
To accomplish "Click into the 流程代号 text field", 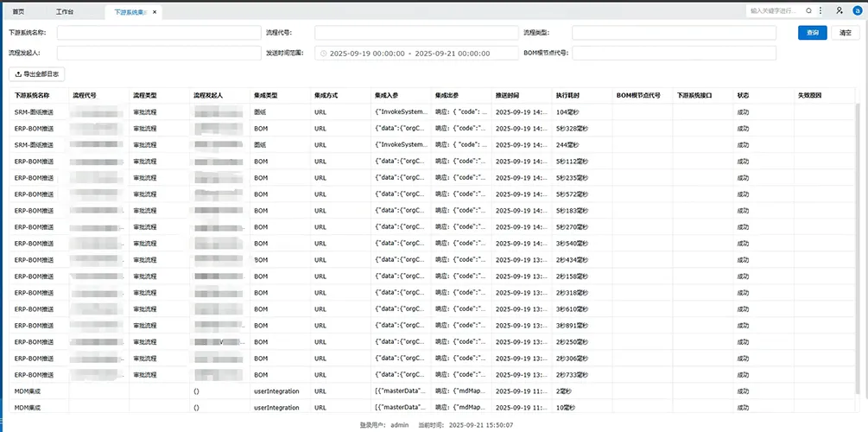I will click(415, 33).
